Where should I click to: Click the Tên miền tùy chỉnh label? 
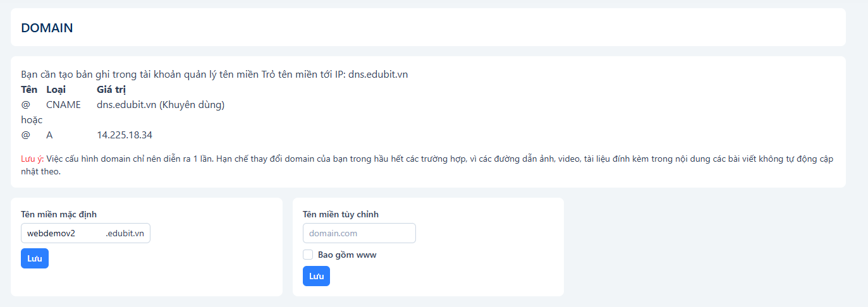coord(341,214)
